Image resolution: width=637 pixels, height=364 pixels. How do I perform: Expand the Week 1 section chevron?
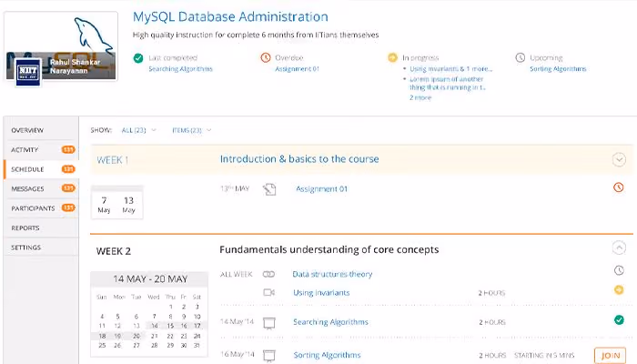619,159
